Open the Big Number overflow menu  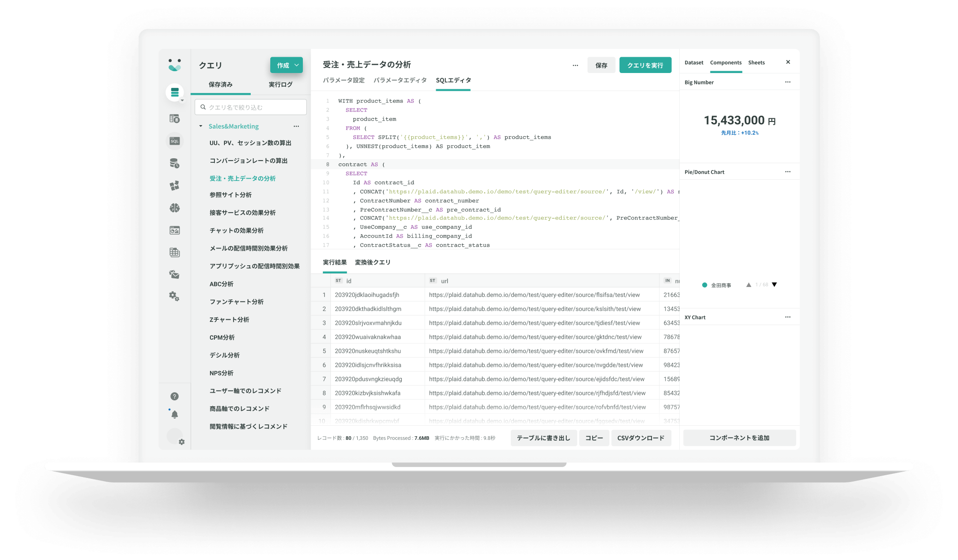pyautogui.click(x=788, y=82)
